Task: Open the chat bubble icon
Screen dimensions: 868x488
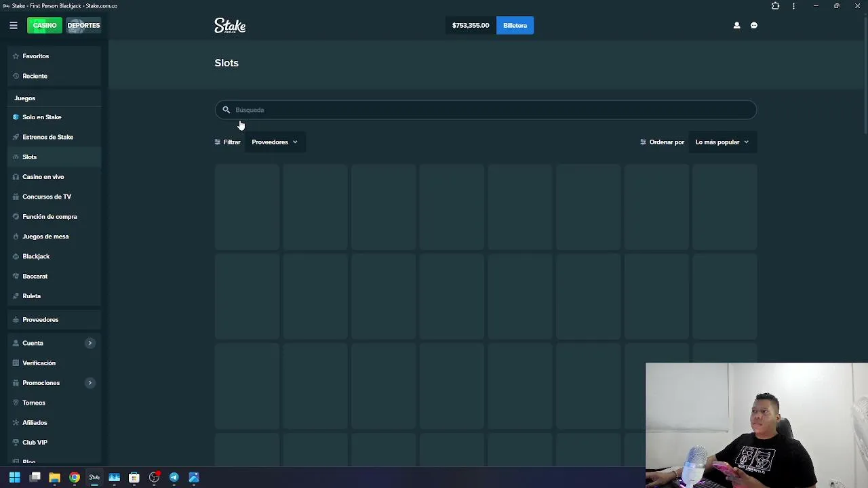Action: (x=754, y=26)
